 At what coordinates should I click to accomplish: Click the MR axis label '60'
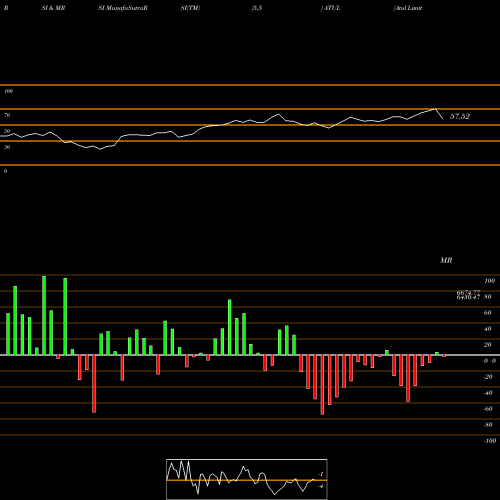click(488, 313)
